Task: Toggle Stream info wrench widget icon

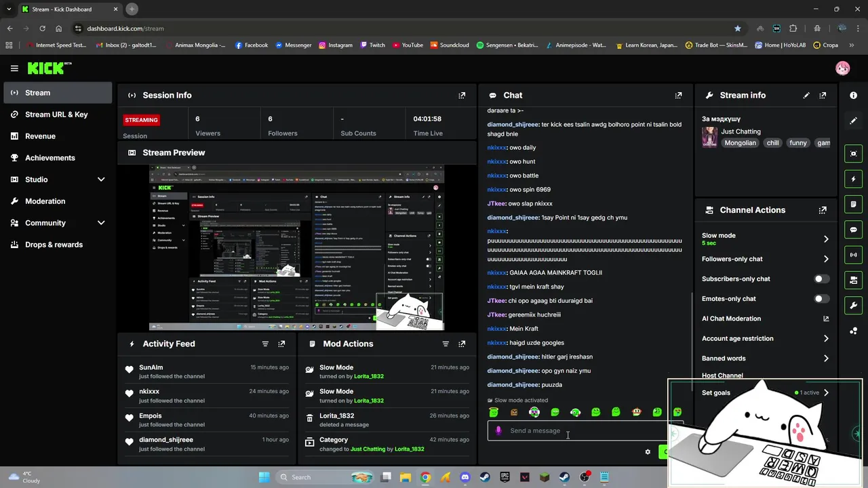Action: (x=853, y=305)
